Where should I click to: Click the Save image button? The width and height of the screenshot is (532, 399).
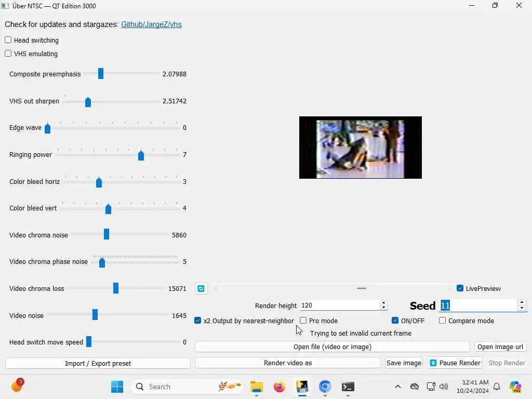tap(404, 363)
